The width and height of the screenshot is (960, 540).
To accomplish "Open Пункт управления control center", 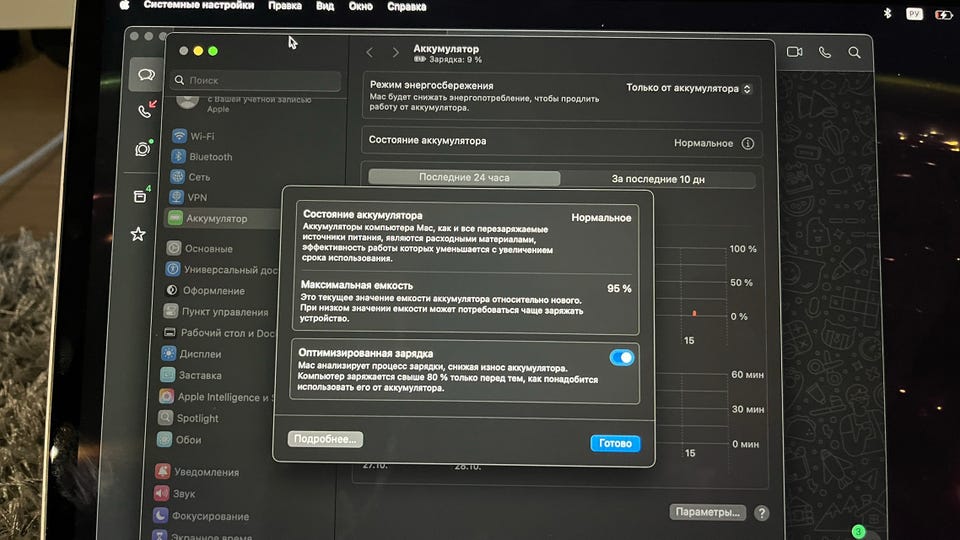I will pos(216,312).
